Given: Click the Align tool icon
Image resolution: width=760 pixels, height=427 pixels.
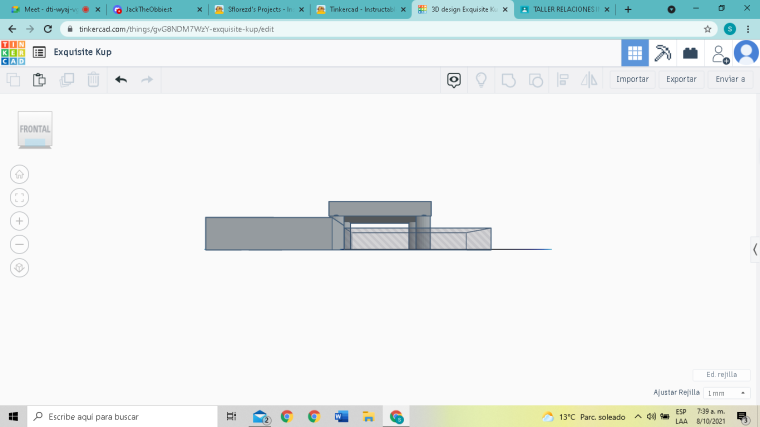Looking at the screenshot, I should click(563, 79).
